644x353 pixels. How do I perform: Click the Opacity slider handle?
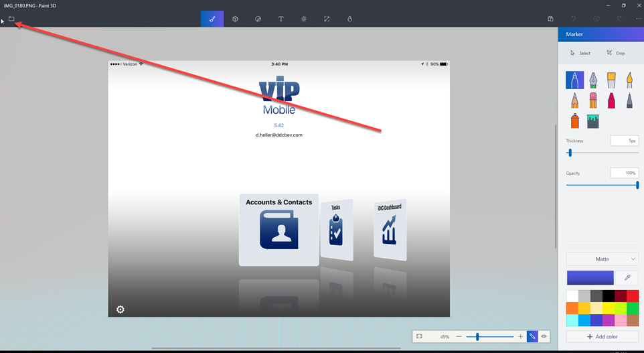tap(637, 185)
